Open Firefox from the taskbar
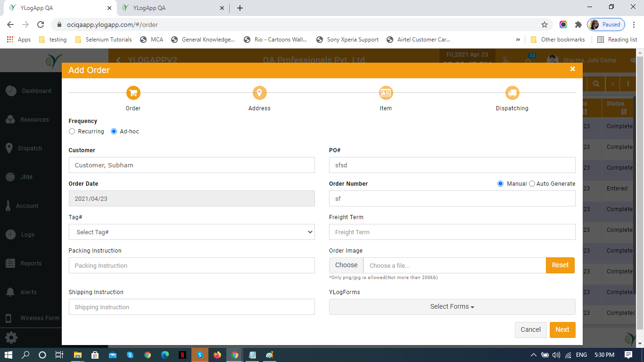The height and width of the screenshot is (362, 644). pos(217,355)
